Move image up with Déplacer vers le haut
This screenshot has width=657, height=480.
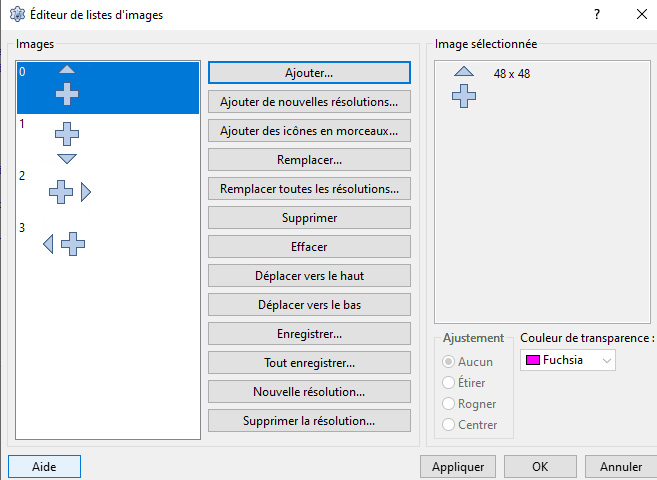tap(309, 275)
